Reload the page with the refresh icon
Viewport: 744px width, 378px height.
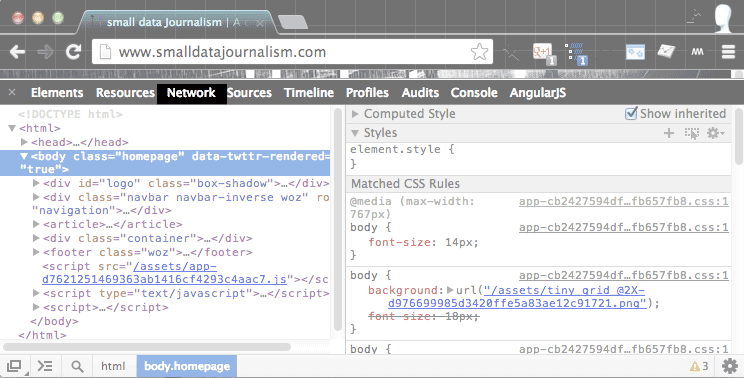[x=74, y=52]
